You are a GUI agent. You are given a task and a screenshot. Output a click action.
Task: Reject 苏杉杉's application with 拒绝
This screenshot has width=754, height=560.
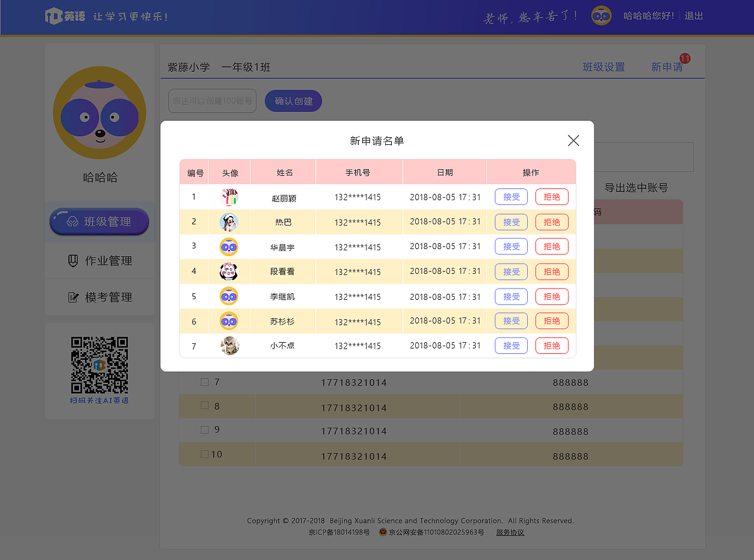[551, 320]
